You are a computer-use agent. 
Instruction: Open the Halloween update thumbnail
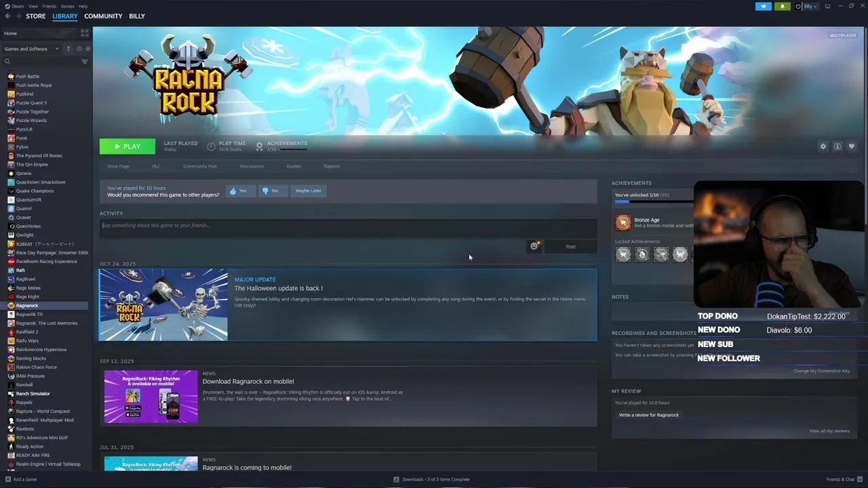163,304
